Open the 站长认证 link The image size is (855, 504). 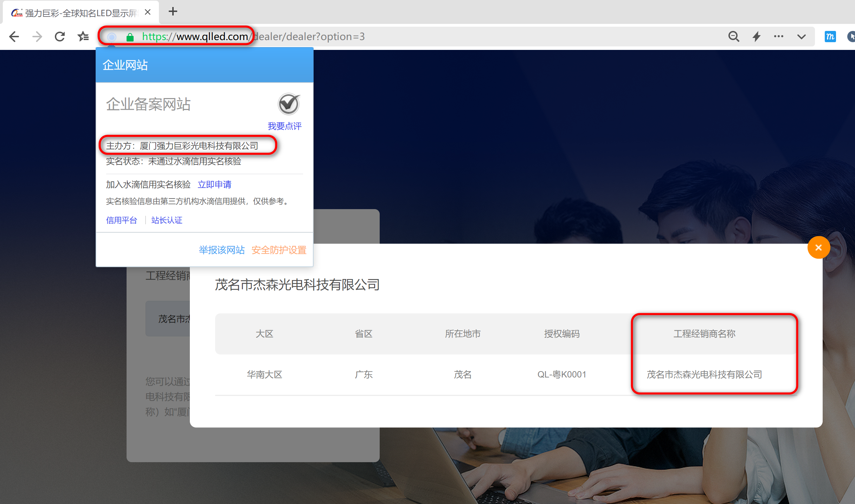click(x=167, y=220)
